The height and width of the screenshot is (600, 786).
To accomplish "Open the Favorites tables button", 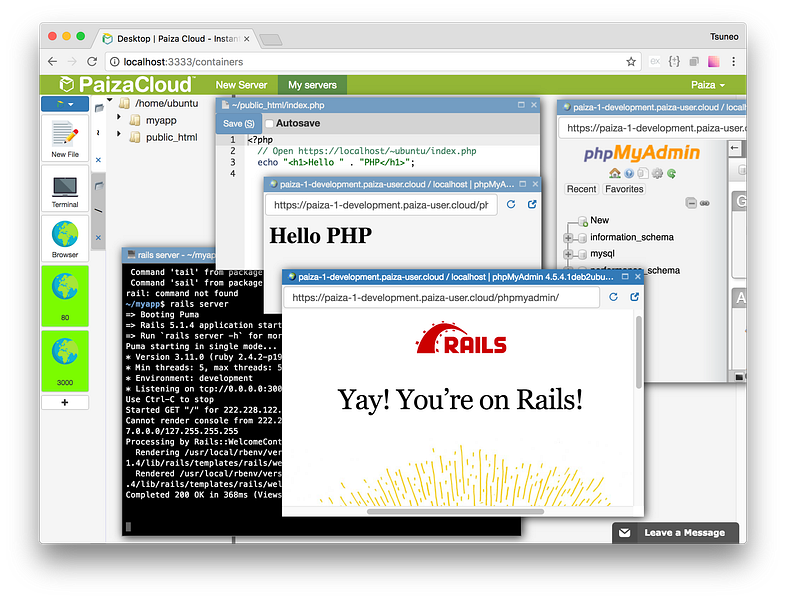I will coord(624,189).
